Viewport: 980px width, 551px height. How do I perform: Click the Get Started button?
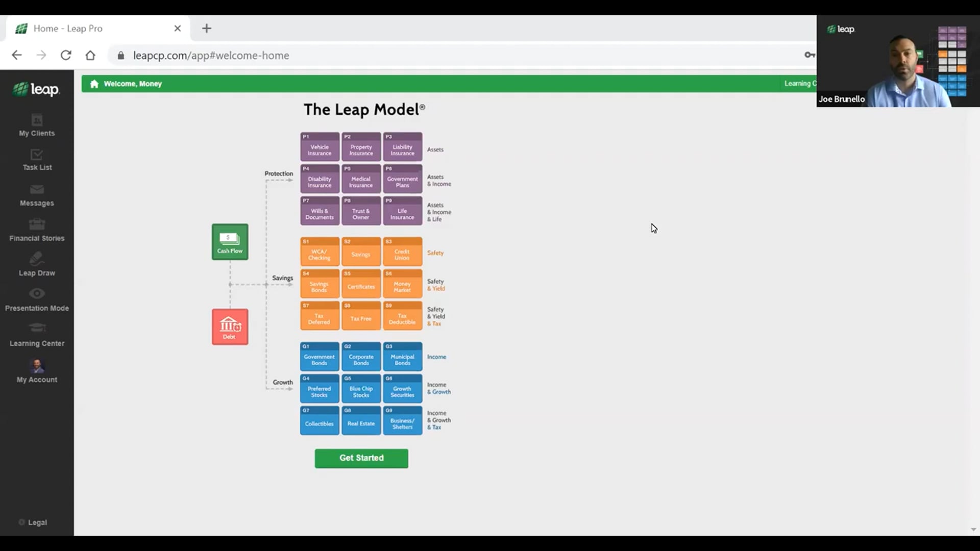point(361,458)
